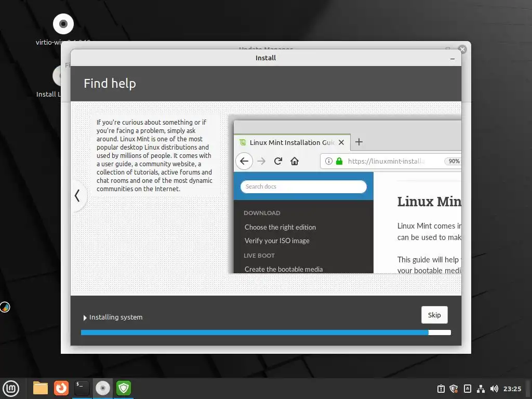Skip the current installation step
Image resolution: width=532 pixels, height=399 pixels.
point(434,315)
